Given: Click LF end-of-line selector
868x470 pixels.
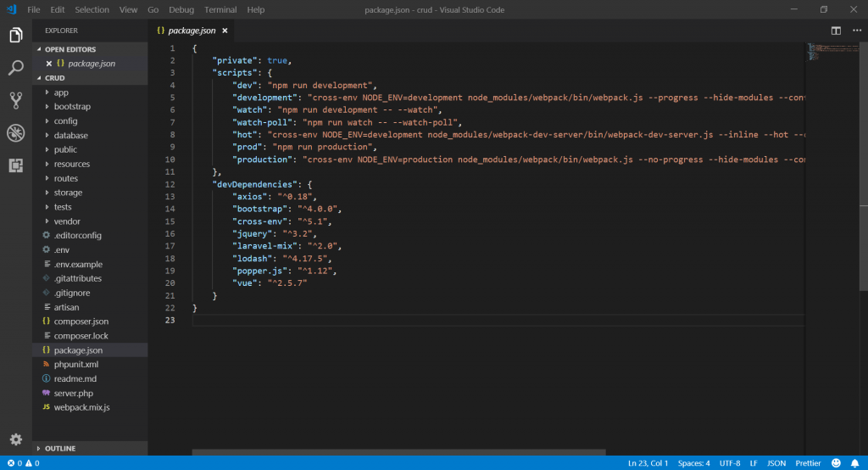Looking at the screenshot, I should click(x=754, y=463).
